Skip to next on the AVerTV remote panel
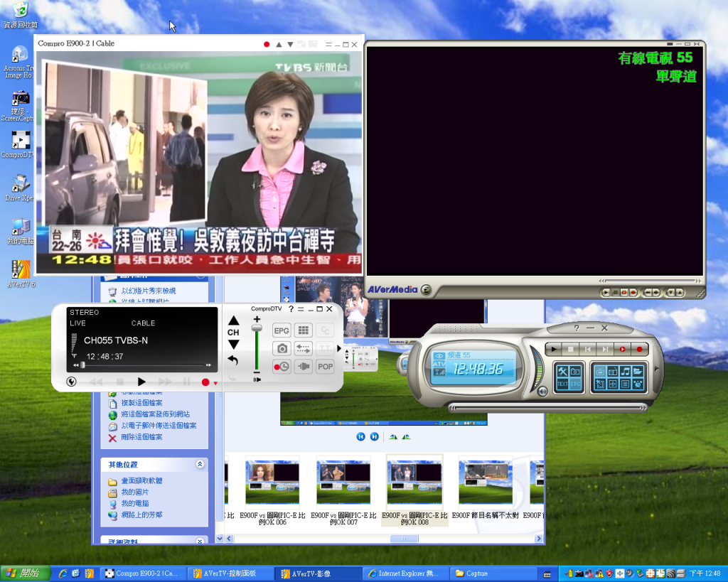The image size is (728, 582). (605, 349)
